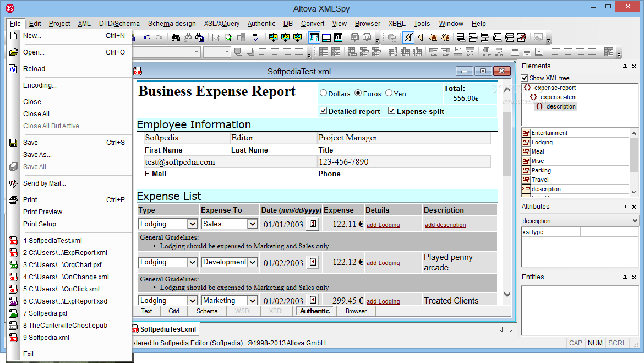This screenshot has height=363, width=644.
Task: Click the DB database query icon
Action: pos(339,37)
